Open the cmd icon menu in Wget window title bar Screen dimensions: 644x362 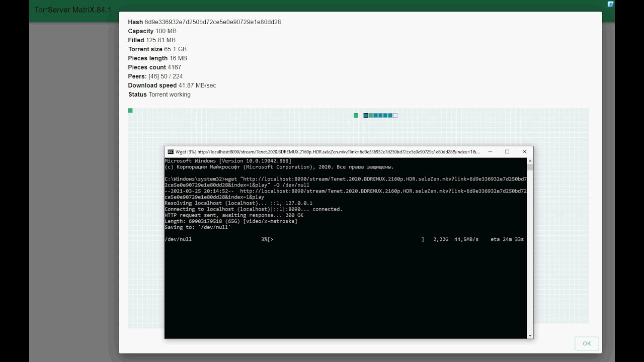click(x=171, y=151)
